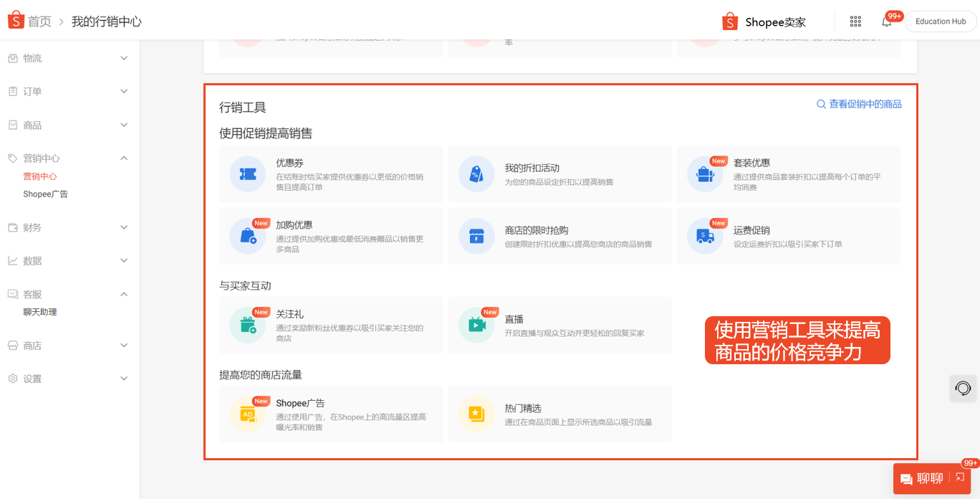Click the 商店的限时抢购 card title
The image size is (980, 499).
coord(536,230)
